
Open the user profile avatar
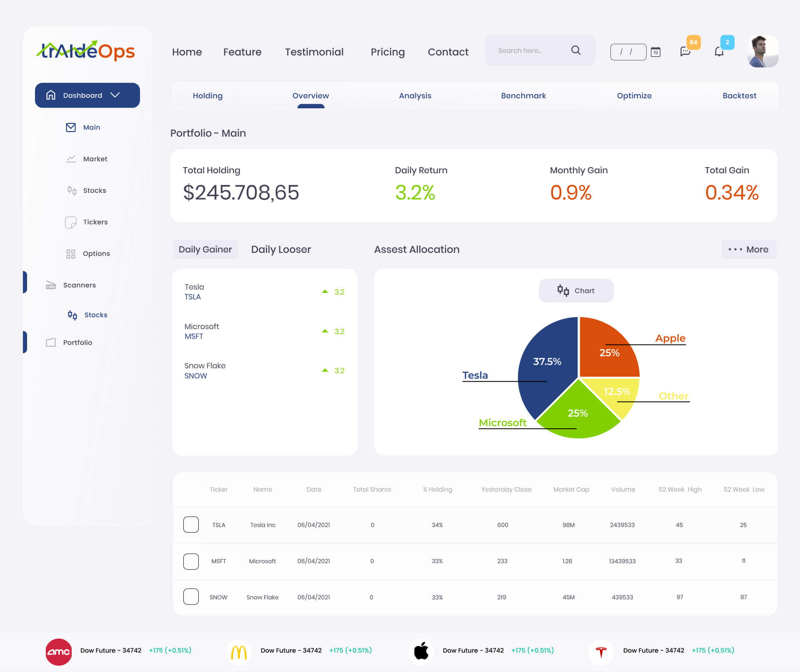point(762,51)
